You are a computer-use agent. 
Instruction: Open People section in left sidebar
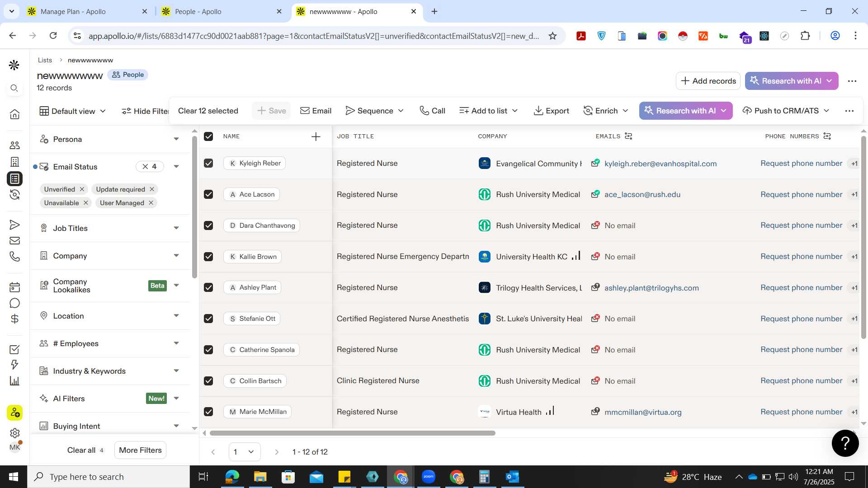[14, 145]
